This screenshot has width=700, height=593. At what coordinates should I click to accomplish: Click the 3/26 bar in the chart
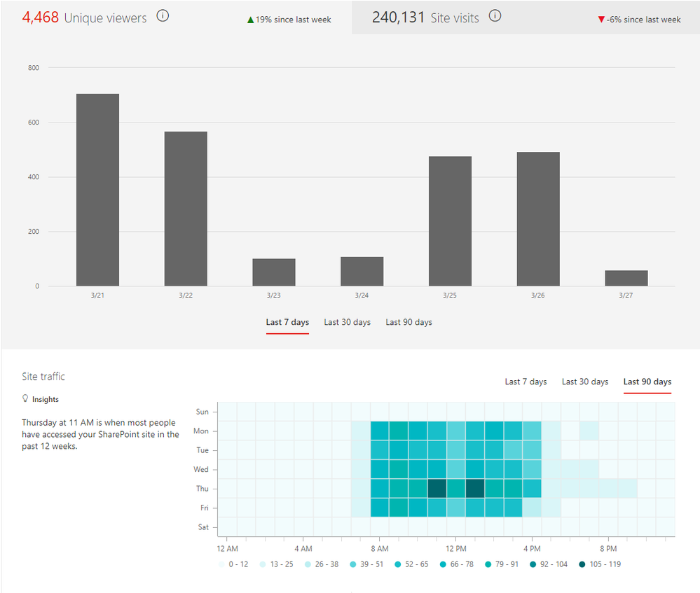coord(538,219)
